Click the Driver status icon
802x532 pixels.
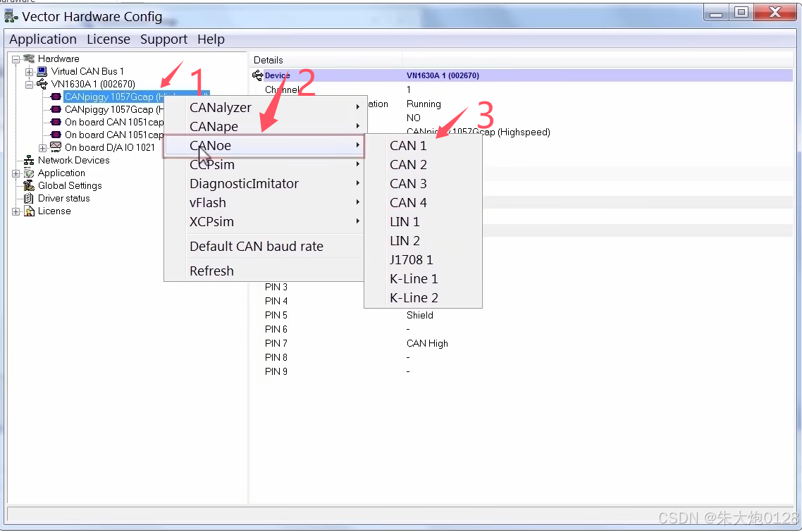[29, 199]
